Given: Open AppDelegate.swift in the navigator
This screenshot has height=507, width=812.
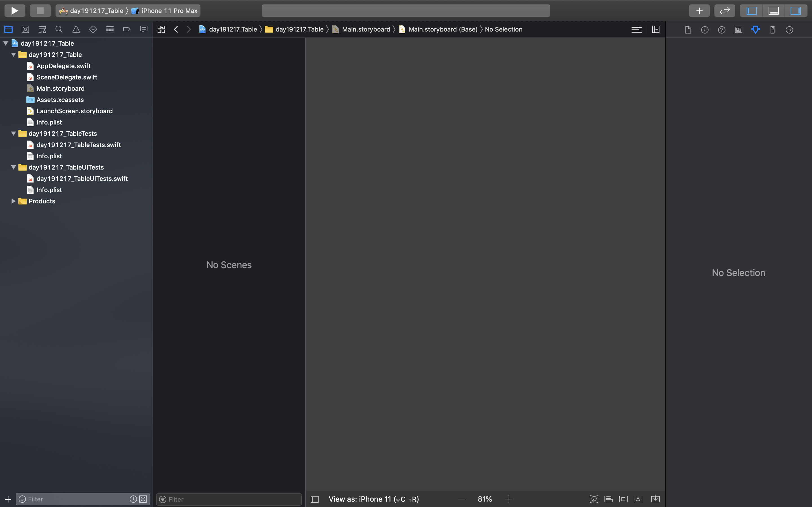Looking at the screenshot, I should point(63,66).
